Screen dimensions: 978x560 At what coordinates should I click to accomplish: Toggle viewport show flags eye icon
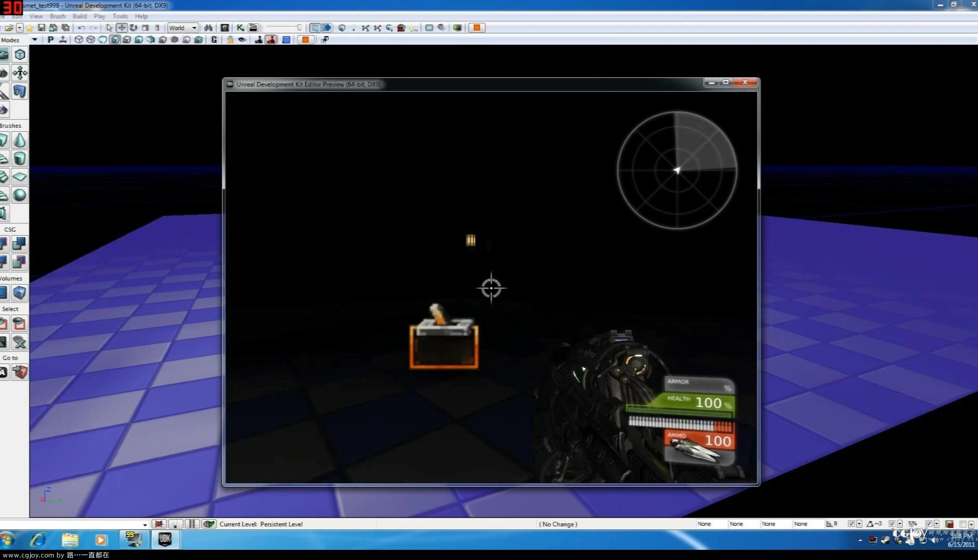[242, 40]
